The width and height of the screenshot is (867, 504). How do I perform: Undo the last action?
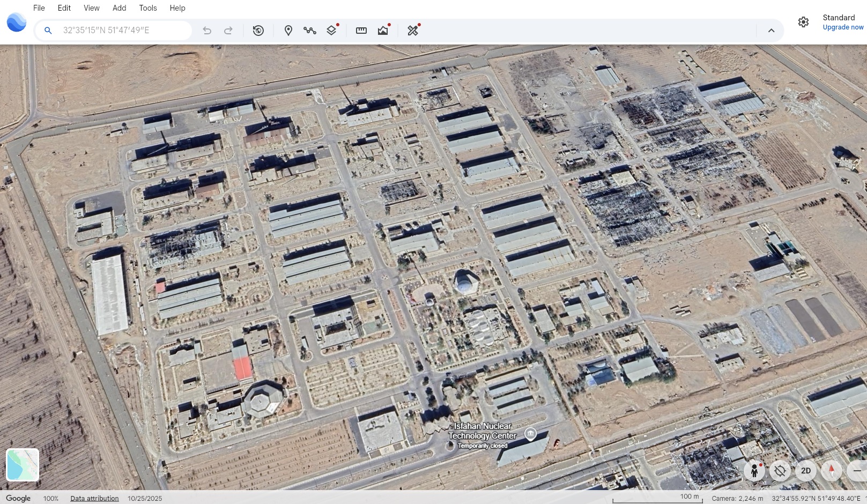(207, 31)
